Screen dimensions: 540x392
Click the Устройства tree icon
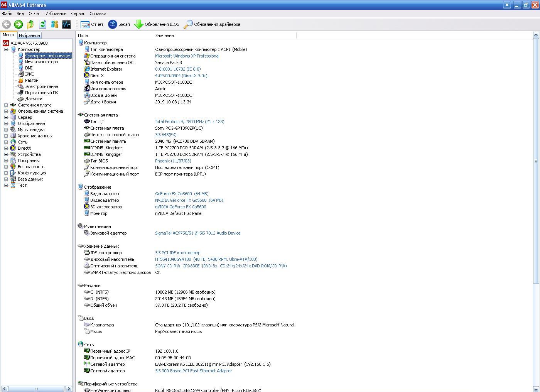(x=13, y=154)
